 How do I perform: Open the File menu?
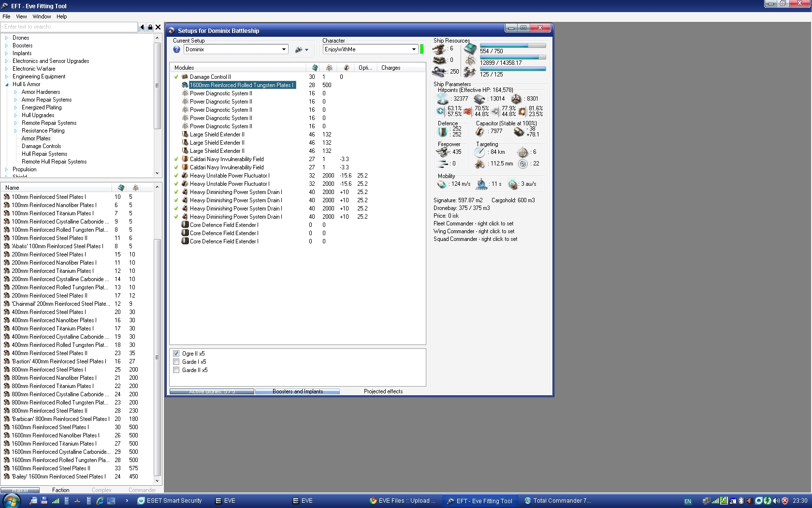click(x=6, y=16)
